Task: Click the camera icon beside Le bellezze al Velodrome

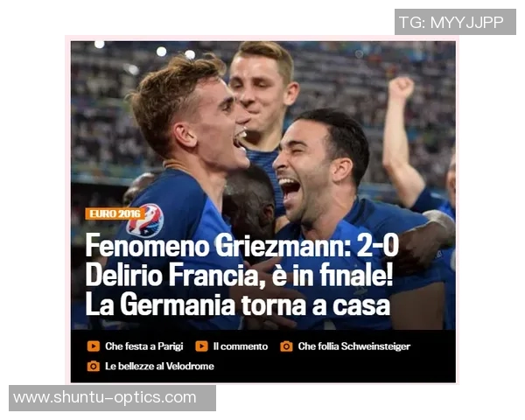Action: pyautogui.click(x=94, y=366)
